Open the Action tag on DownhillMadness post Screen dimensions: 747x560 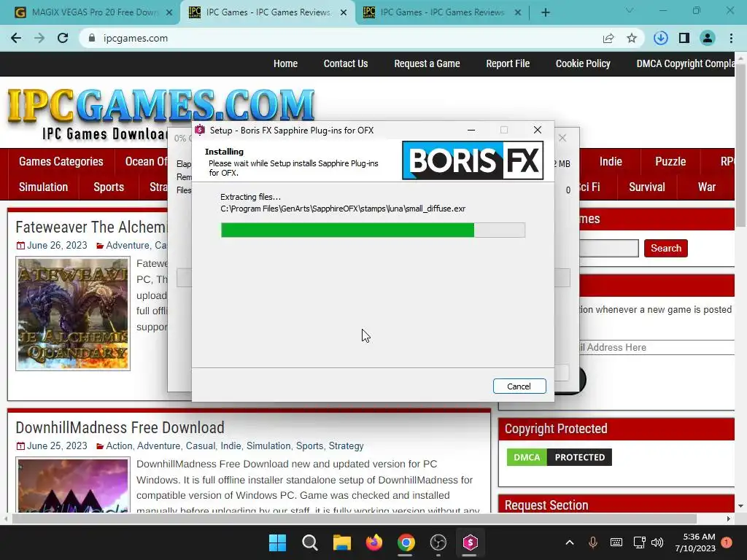119,446
